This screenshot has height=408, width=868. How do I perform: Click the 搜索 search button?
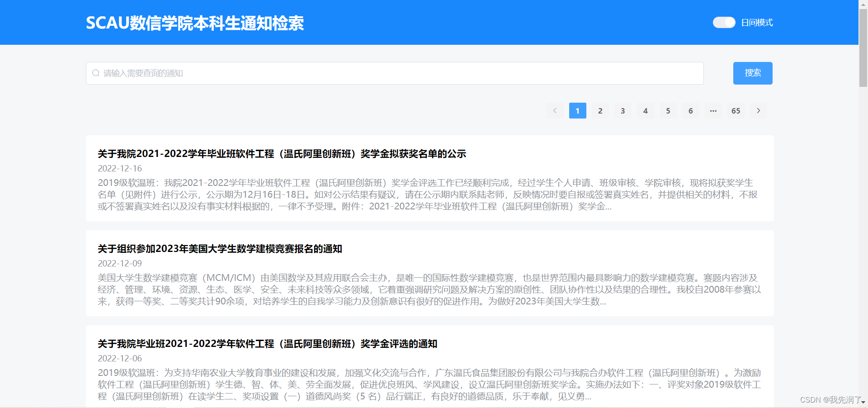(x=753, y=73)
